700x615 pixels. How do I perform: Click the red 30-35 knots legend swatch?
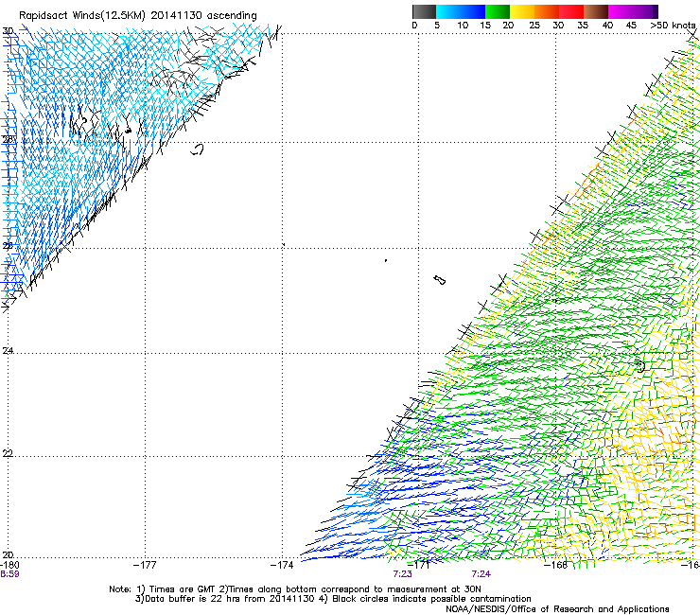click(571, 11)
